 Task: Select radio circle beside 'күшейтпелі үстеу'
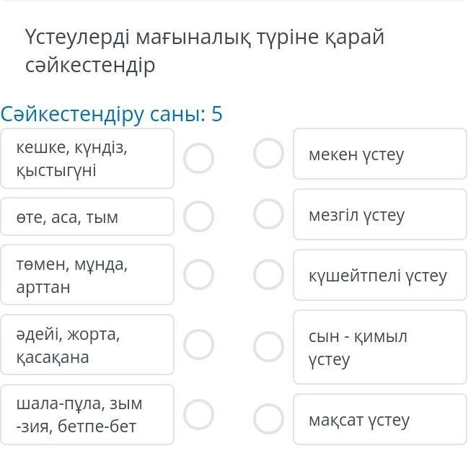[x=269, y=274]
